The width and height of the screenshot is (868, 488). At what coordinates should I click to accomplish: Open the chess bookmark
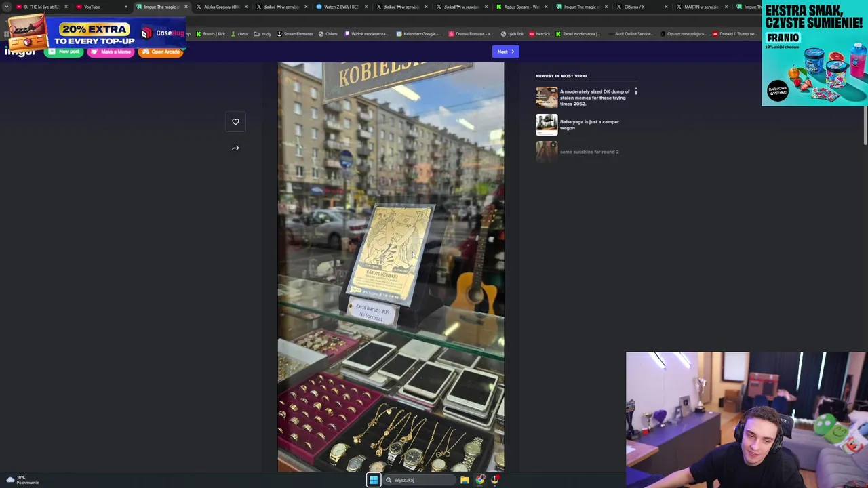click(239, 34)
